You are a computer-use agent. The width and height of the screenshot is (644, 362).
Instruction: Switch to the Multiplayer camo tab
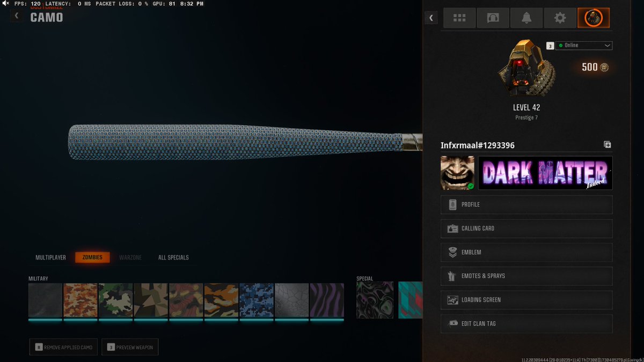coord(51,257)
